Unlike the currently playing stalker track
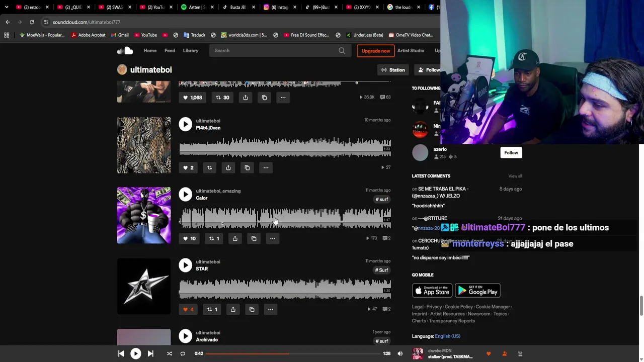 489,354
